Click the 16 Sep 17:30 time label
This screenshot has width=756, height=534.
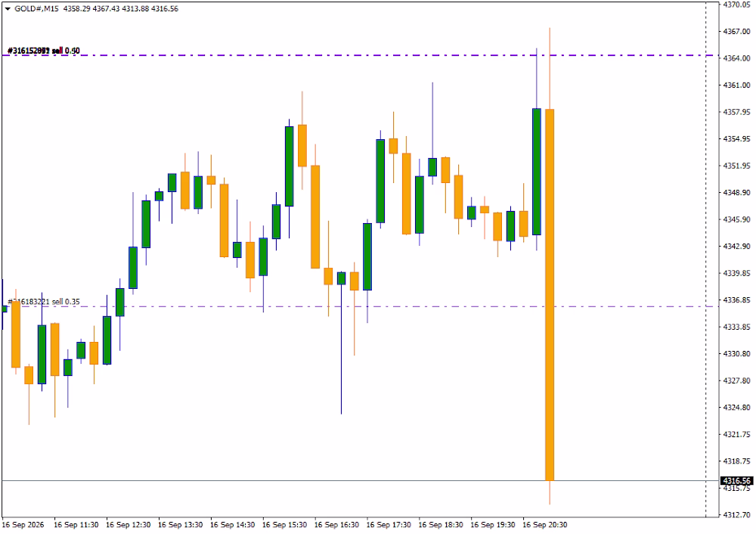pyautogui.click(x=389, y=525)
